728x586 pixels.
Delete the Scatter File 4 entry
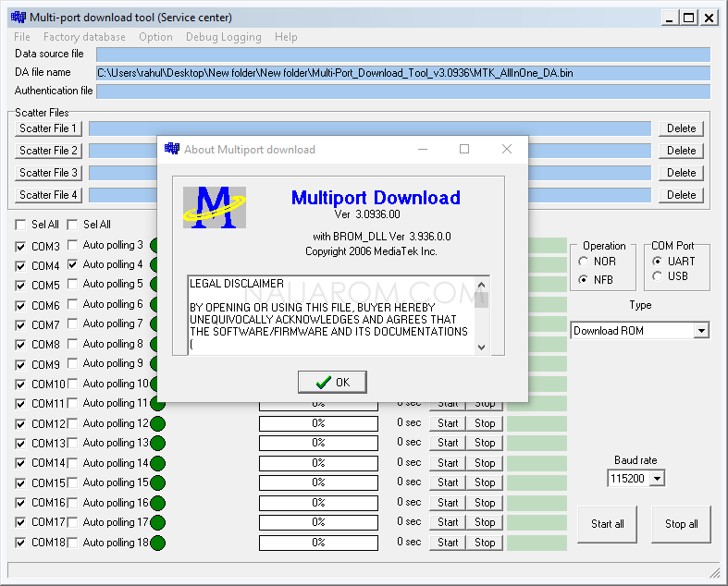(x=681, y=195)
